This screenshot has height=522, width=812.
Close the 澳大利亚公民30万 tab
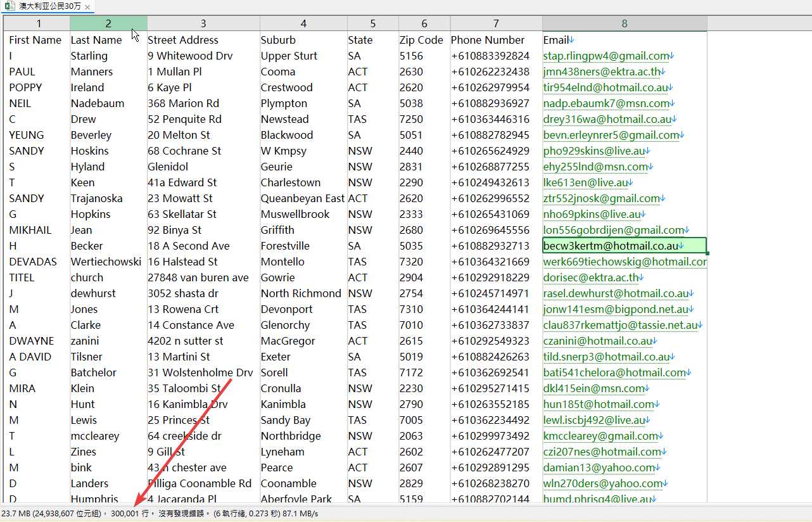coord(87,6)
